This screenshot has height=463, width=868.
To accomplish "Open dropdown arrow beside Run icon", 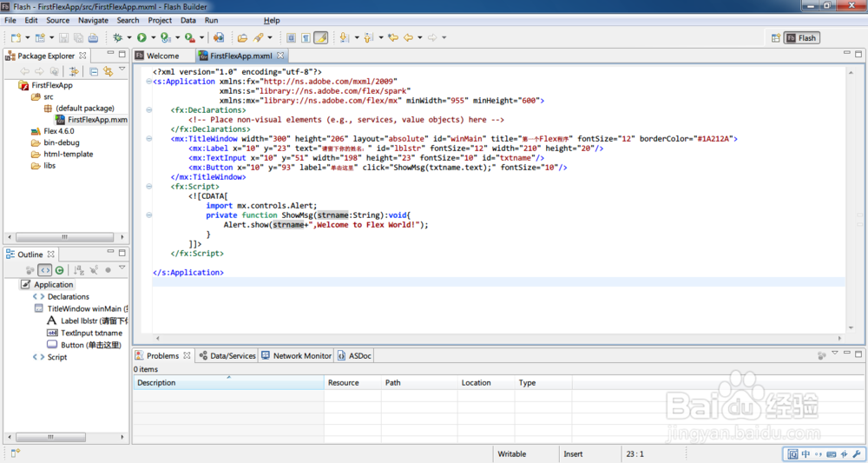I will click(154, 37).
